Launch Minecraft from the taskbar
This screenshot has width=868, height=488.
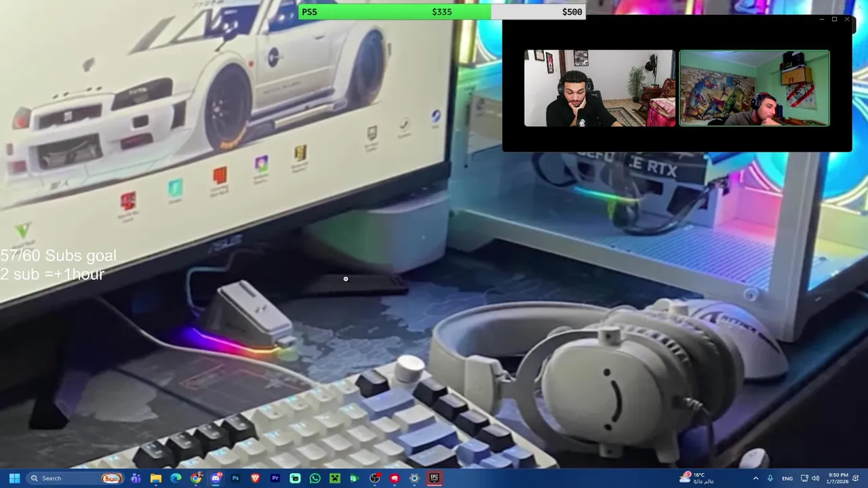point(335,478)
